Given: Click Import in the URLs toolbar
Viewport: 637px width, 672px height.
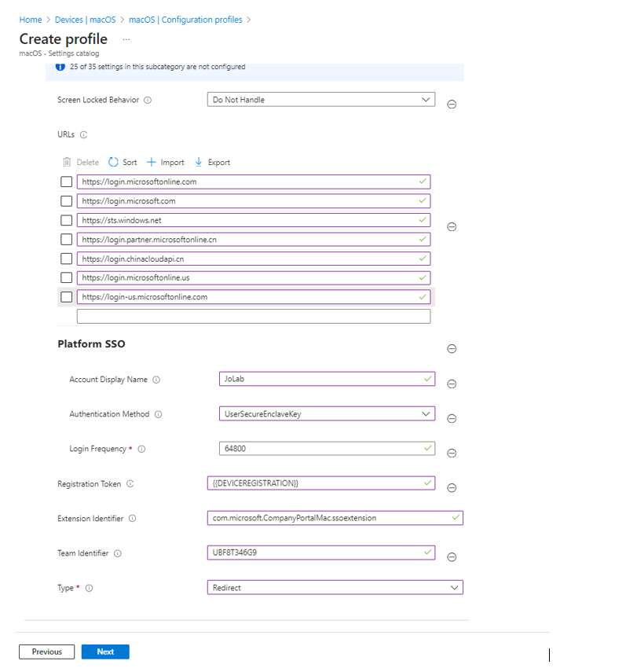Looking at the screenshot, I should [x=166, y=163].
